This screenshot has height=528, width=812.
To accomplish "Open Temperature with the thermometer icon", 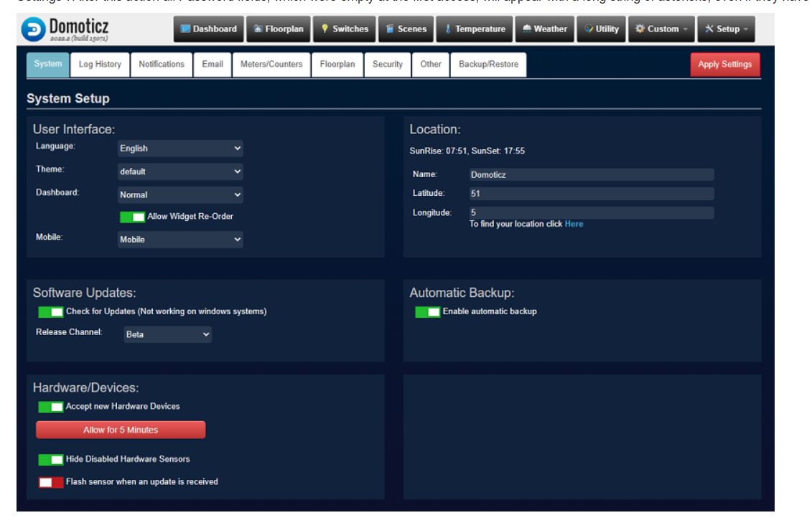I will 475,29.
